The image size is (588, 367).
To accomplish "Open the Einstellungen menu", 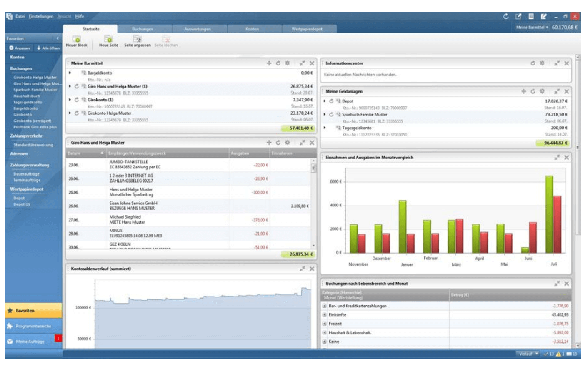I will point(41,16).
